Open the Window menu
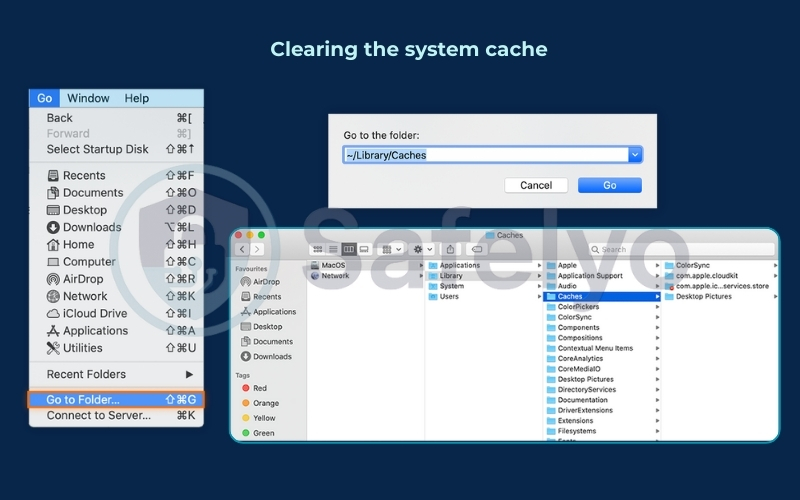800x500 pixels. click(88, 98)
